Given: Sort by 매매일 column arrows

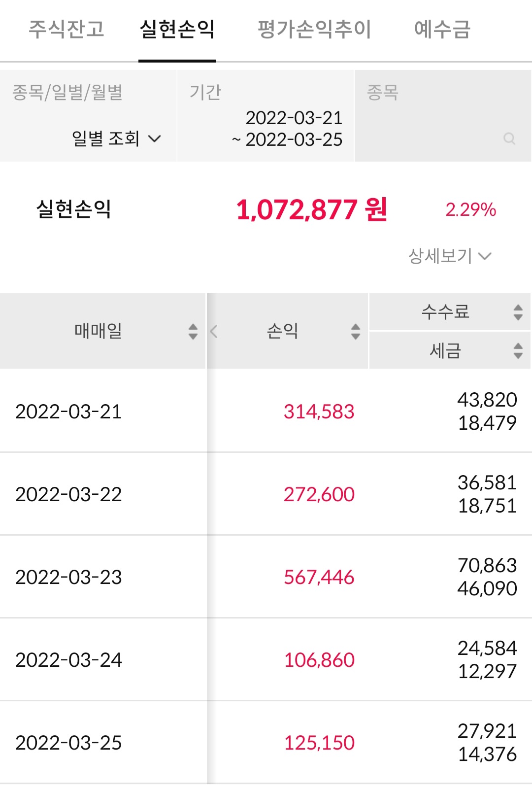Looking at the screenshot, I should tap(193, 331).
